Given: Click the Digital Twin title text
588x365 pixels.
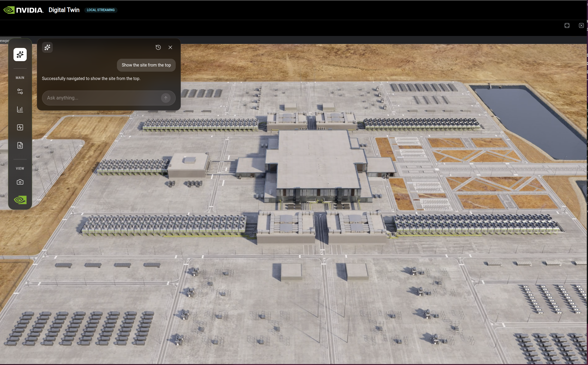Looking at the screenshot, I should coord(64,10).
